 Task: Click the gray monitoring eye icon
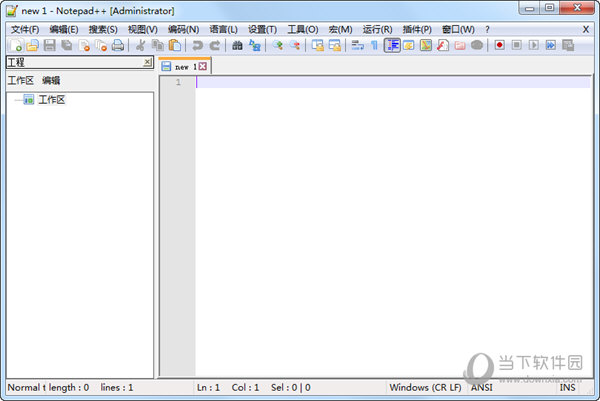tap(477, 46)
